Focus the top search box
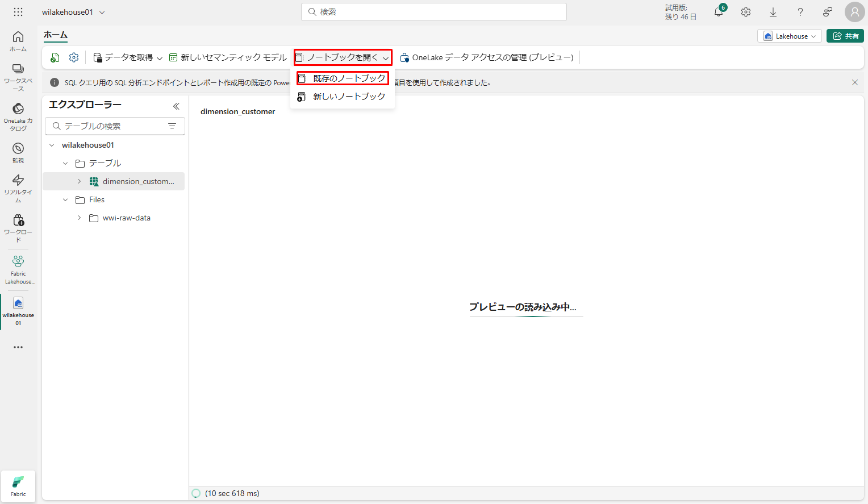 [x=434, y=12]
